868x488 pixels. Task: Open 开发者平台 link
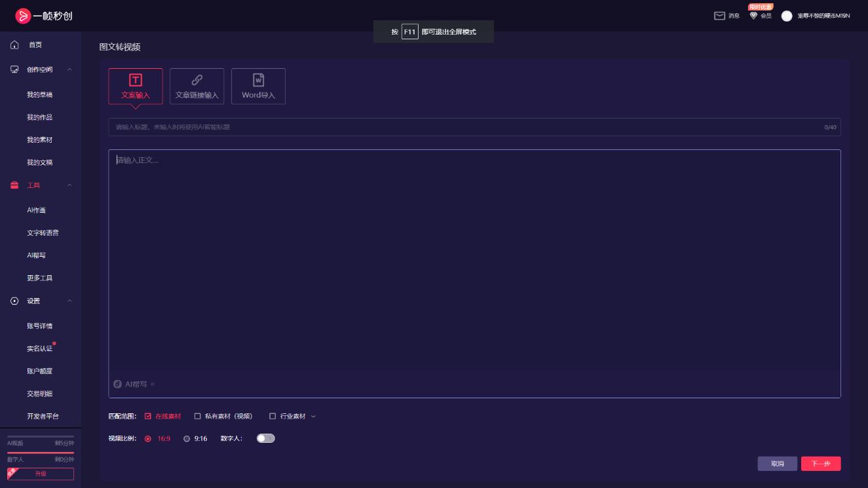pos(43,416)
